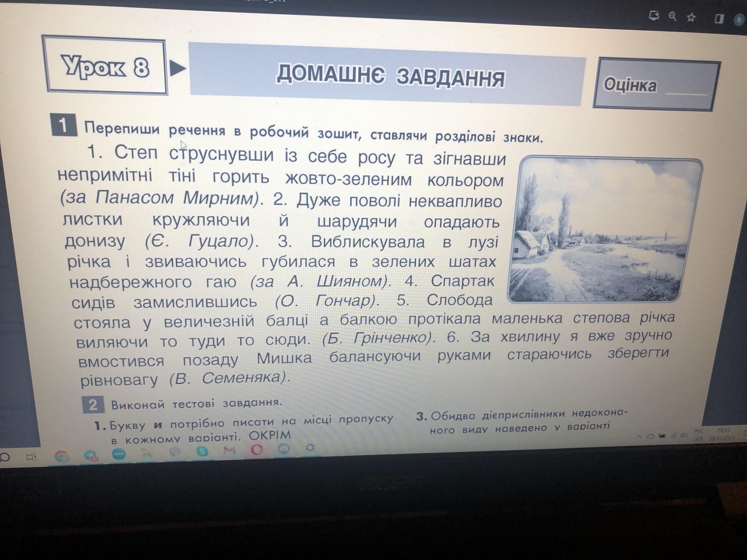Open Settings gear on the taskbar
747x560 pixels.
tap(310, 448)
